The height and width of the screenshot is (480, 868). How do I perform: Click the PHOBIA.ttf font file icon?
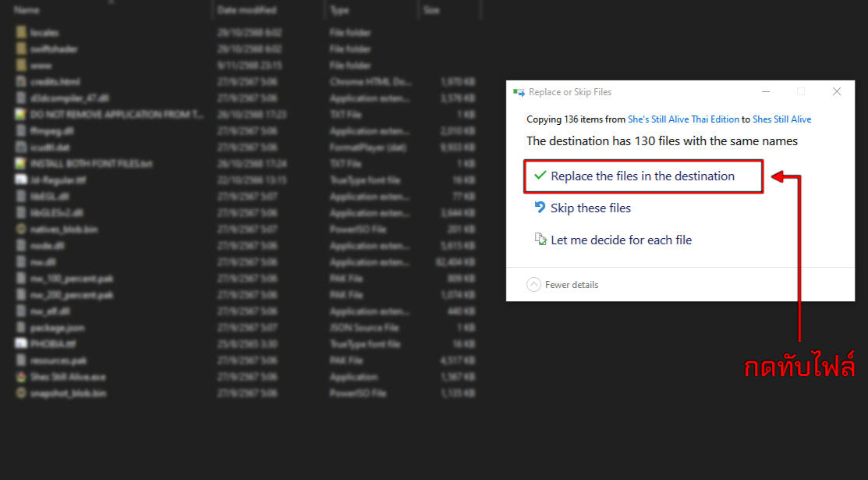(21, 343)
